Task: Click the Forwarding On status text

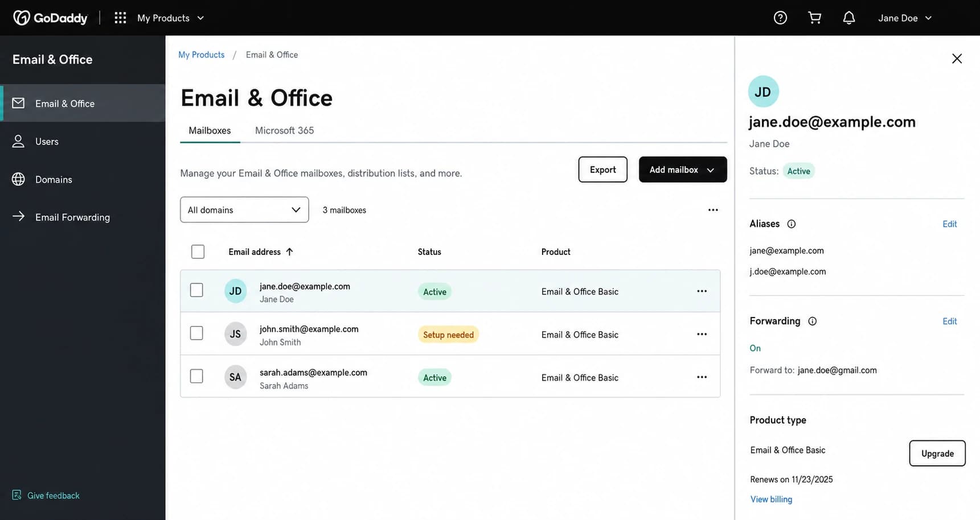Action: pyautogui.click(x=755, y=348)
